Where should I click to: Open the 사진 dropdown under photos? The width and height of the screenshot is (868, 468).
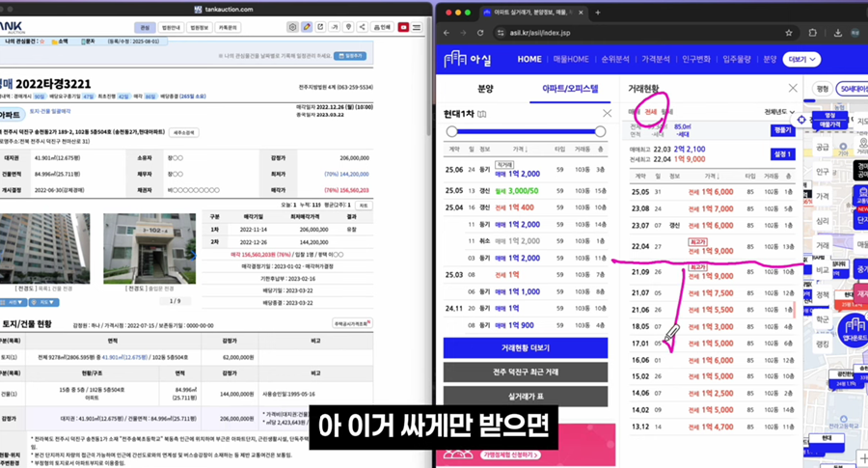13,302
